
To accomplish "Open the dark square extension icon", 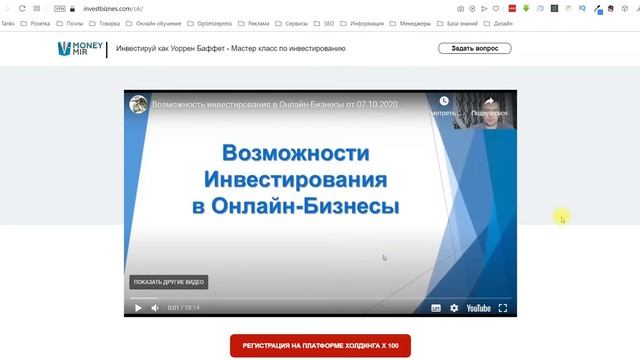I will pyautogui.click(x=554, y=8).
